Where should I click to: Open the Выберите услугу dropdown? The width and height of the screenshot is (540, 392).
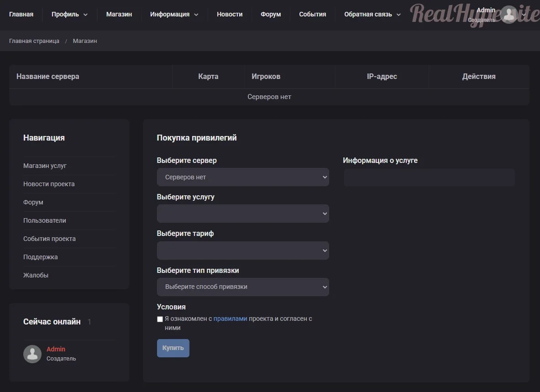243,214
